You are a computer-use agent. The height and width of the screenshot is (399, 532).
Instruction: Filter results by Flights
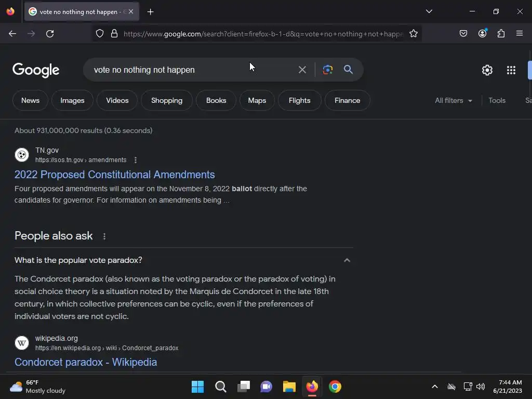pos(300,100)
